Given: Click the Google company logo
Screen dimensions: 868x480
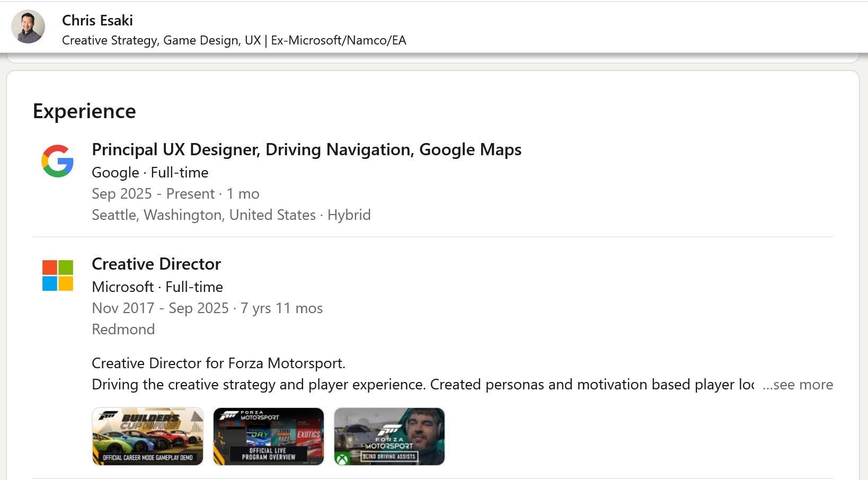Looking at the screenshot, I should pos(57,161).
